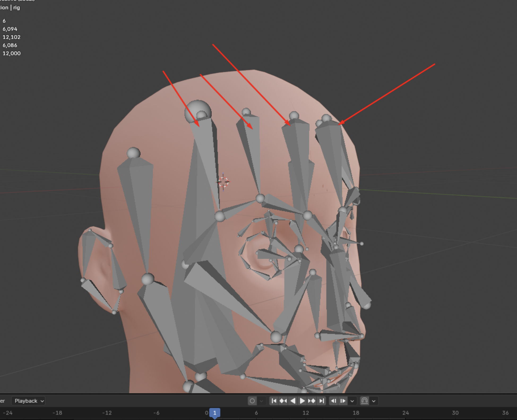Toggle the timeline snapping magnet icon

click(x=364, y=401)
